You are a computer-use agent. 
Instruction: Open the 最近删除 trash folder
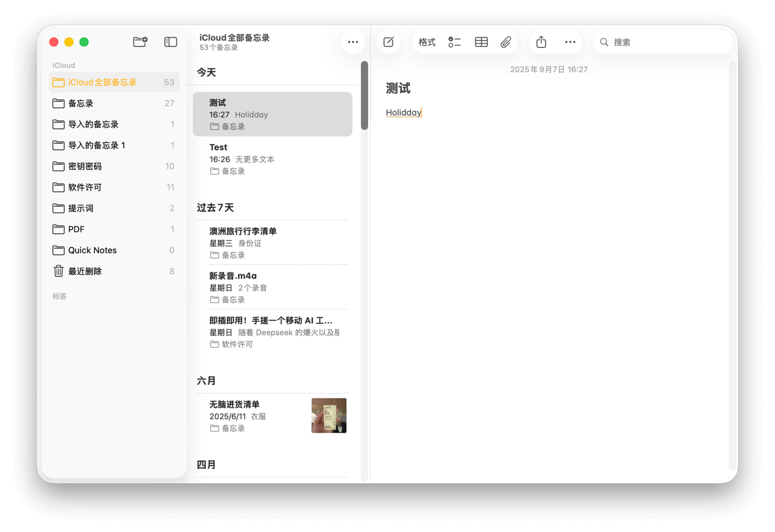85,271
